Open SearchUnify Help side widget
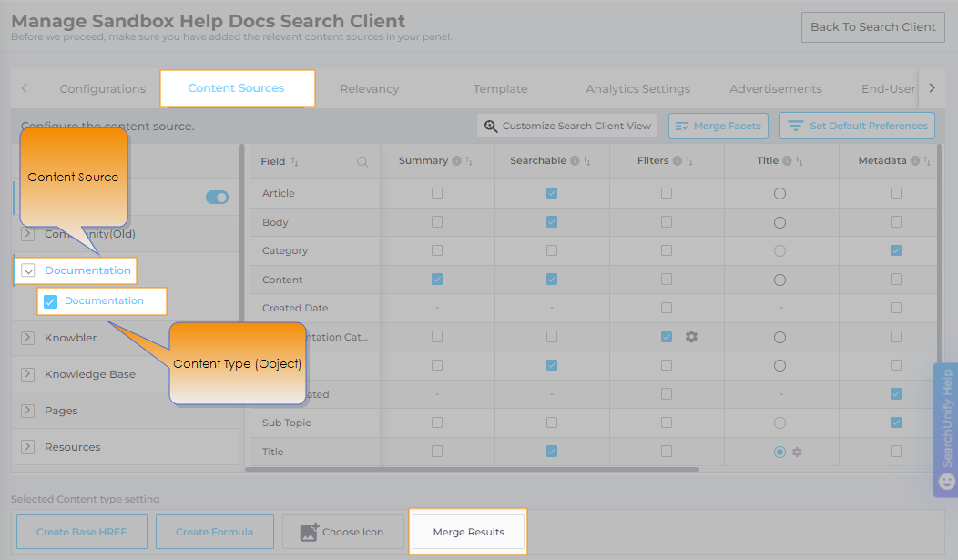Viewport: 958px width, 560px height. coord(946,430)
